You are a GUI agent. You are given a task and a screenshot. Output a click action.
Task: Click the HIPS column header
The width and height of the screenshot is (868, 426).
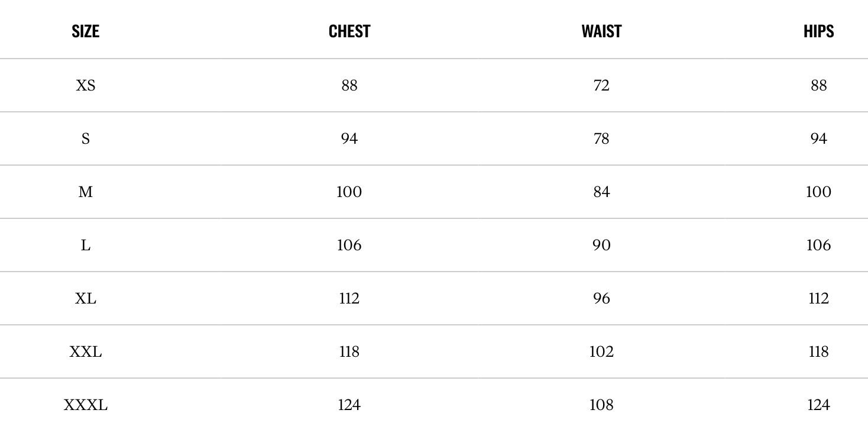[x=818, y=31]
